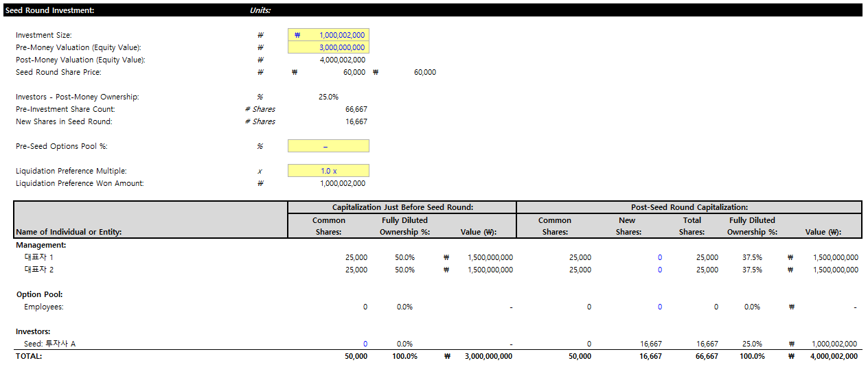Click the Liquidation Preference Multiple 1.0 x cell
This screenshot has width=868, height=365.
(328, 171)
